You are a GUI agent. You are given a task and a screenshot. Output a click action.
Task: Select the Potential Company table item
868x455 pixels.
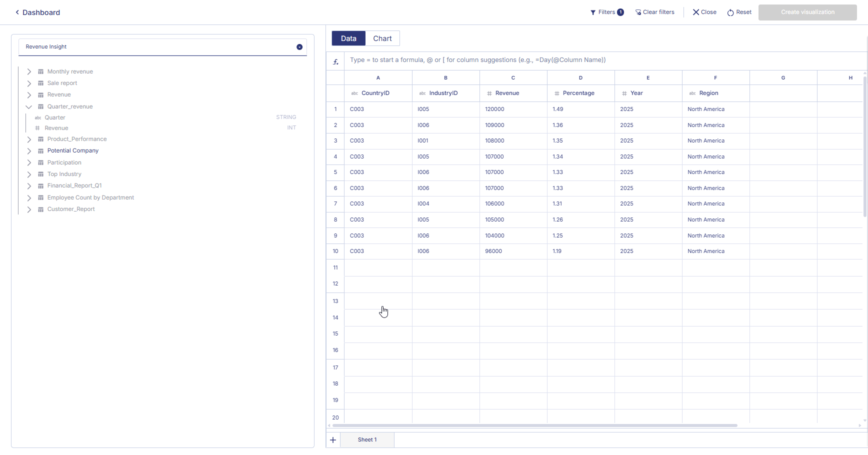pyautogui.click(x=73, y=151)
